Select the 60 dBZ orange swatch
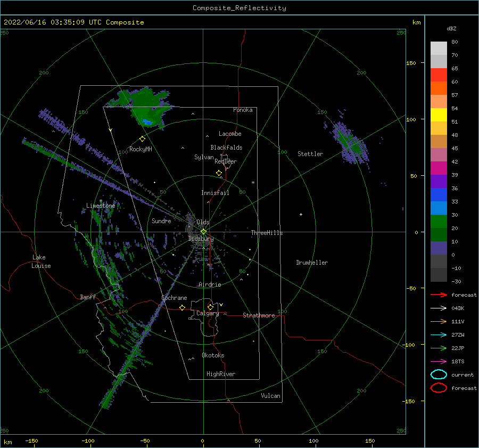The image size is (479, 448). [x=439, y=88]
